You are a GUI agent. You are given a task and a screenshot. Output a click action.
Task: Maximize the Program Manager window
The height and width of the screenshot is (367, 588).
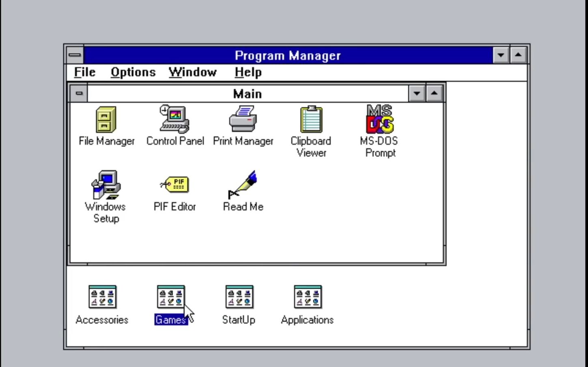pos(518,55)
